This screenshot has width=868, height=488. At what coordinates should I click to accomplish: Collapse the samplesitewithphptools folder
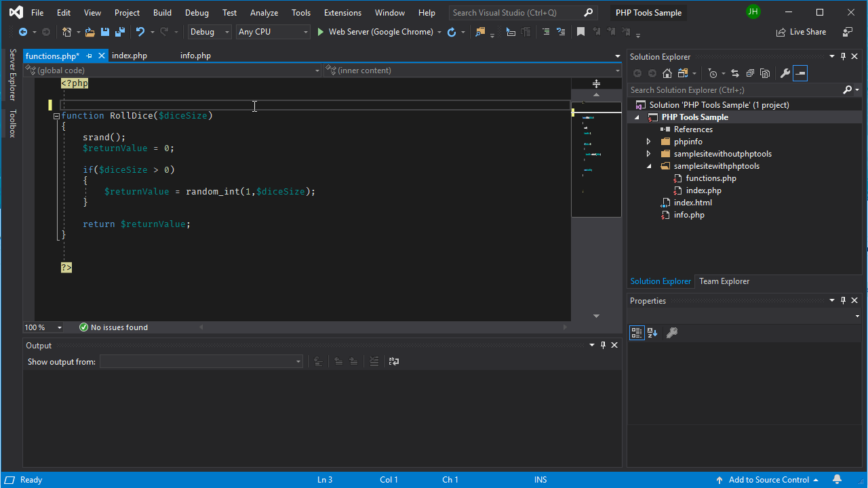tap(648, 166)
